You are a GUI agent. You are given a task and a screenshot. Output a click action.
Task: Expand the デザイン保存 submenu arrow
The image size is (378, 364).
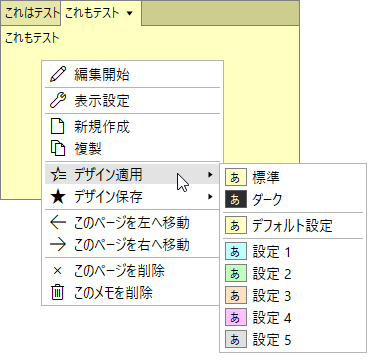coord(210,196)
